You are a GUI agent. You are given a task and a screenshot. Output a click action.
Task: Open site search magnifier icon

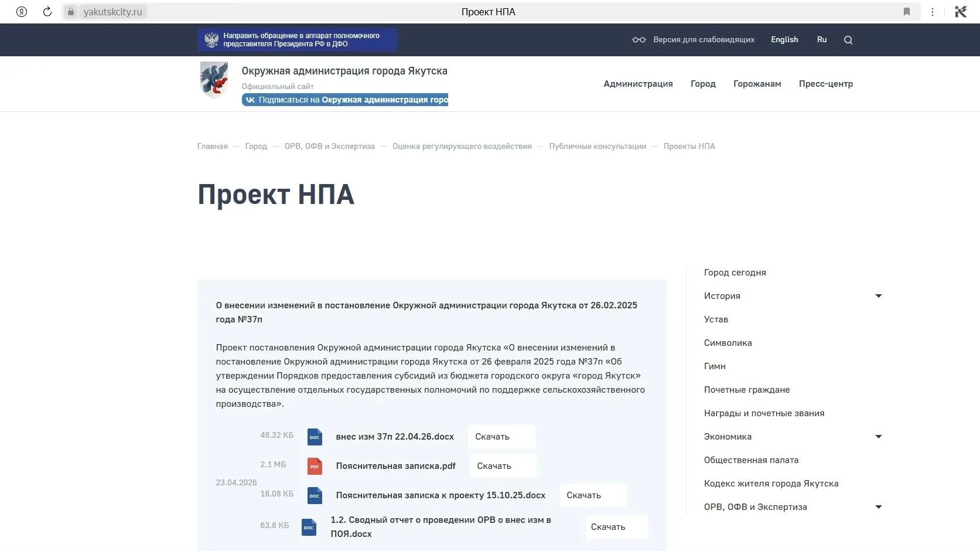[848, 40]
